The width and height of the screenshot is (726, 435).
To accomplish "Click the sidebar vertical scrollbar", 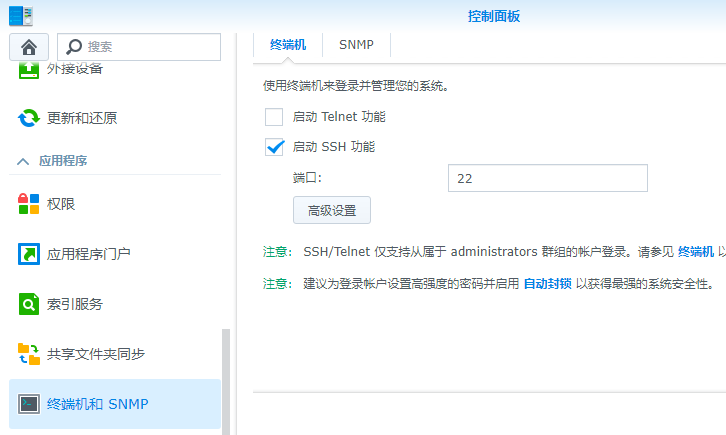I will tap(226, 382).
